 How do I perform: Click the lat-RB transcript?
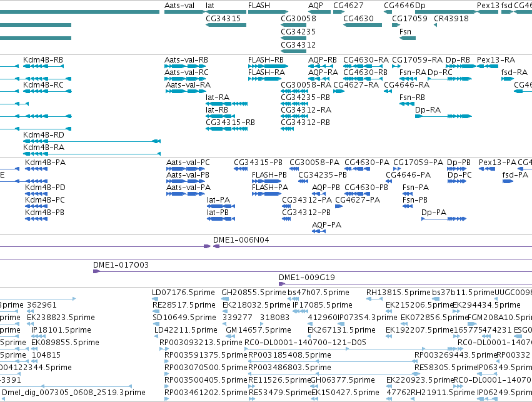(220, 116)
